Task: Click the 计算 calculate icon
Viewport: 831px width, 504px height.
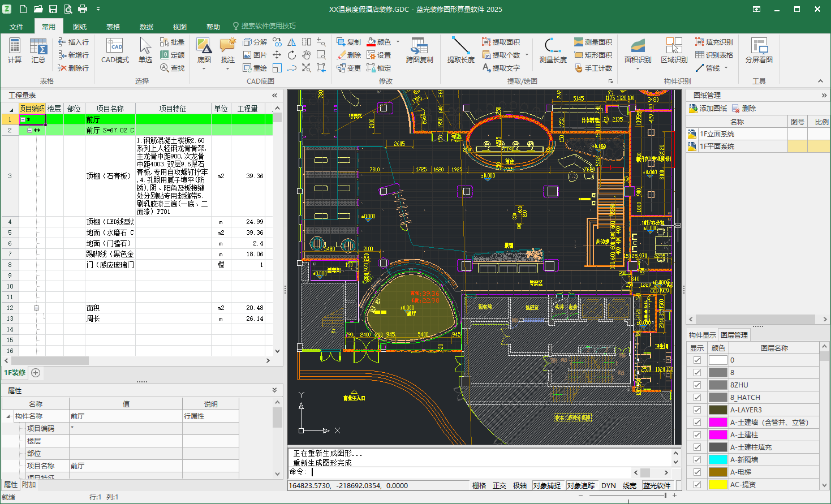Action: tap(14, 52)
